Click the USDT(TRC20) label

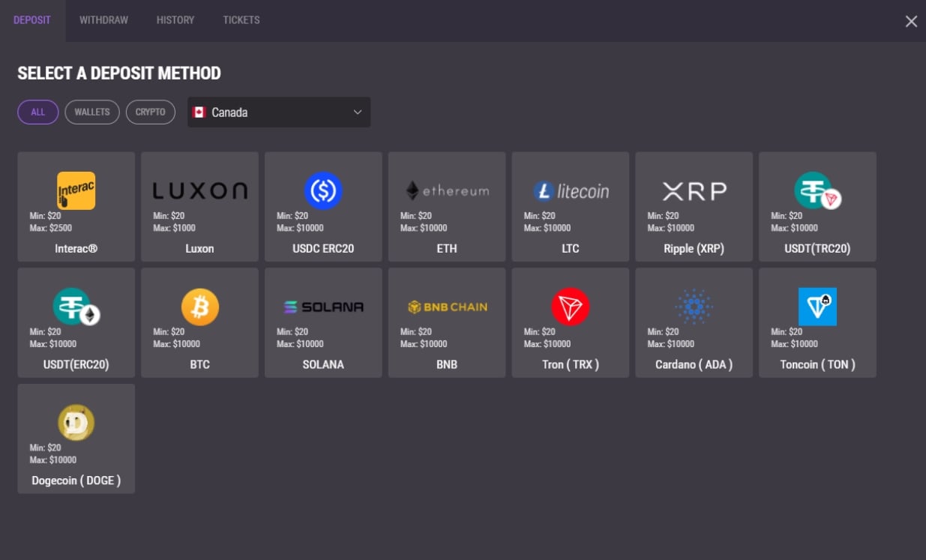(x=817, y=248)
